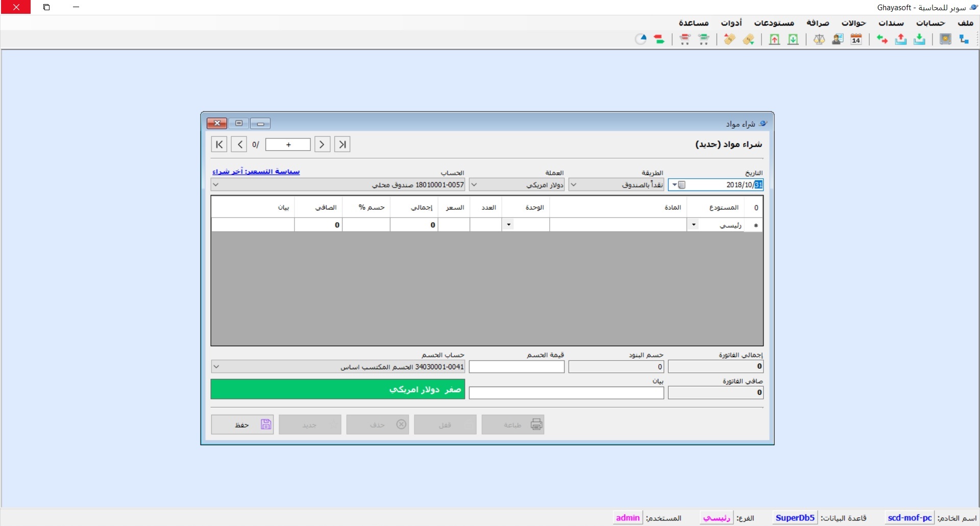
Task: Click the إجمالي column header
Action: click(x=414, y=207)
